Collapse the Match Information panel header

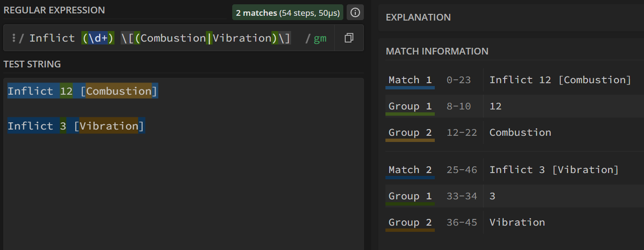pos(437,51)
